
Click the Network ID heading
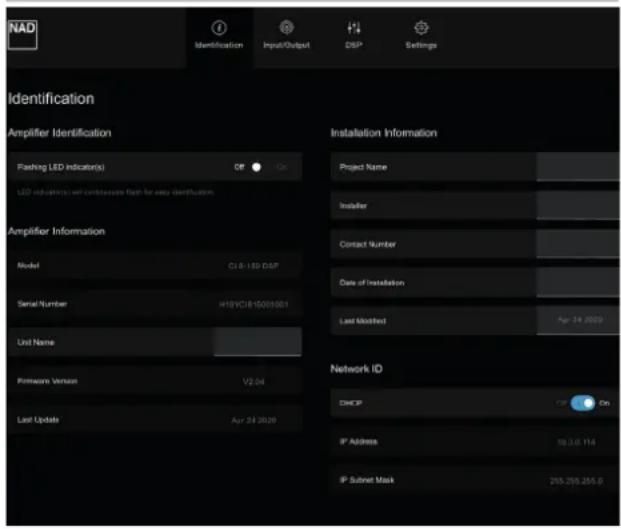click(x=356, y=369)
